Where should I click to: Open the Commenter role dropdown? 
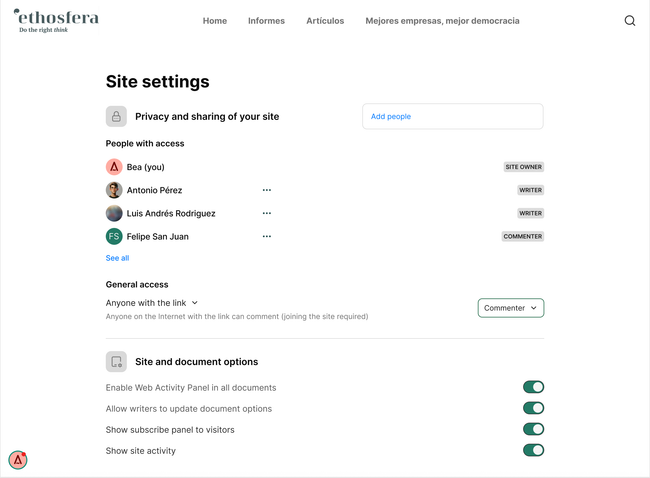coord(511,308)
